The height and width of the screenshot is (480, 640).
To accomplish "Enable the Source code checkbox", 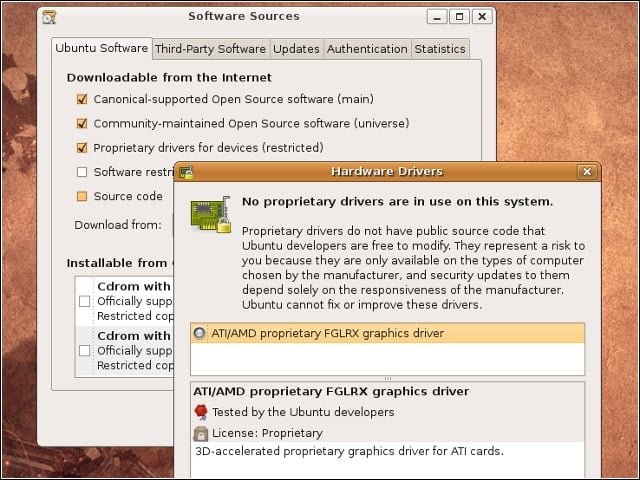I will tap(82, 196).
